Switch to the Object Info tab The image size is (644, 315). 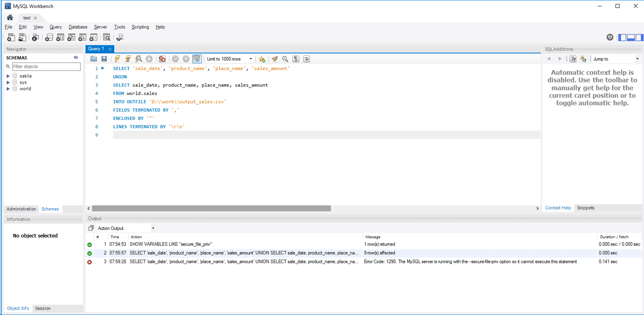click(x=18, y=308)
